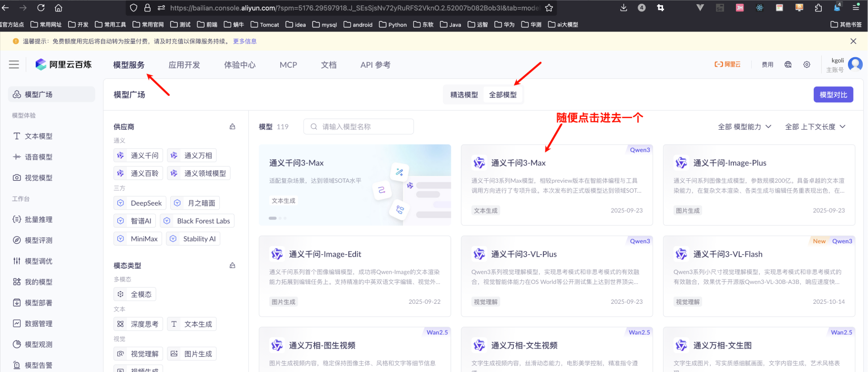Screen dimensions: 868x372
Task: Open the mysql bookmark folder
Action: 325,24
